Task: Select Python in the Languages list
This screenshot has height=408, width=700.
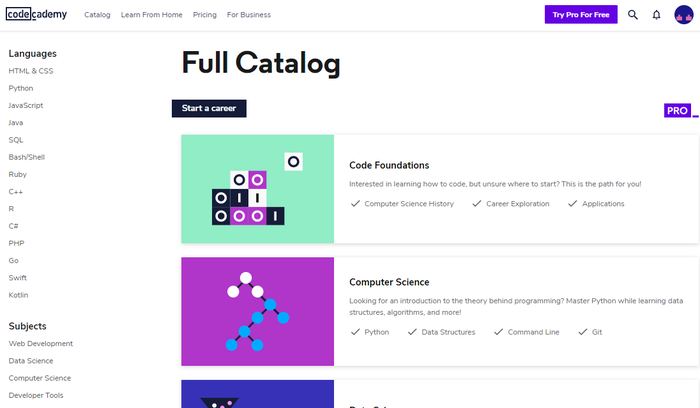Action: (21, 88)
